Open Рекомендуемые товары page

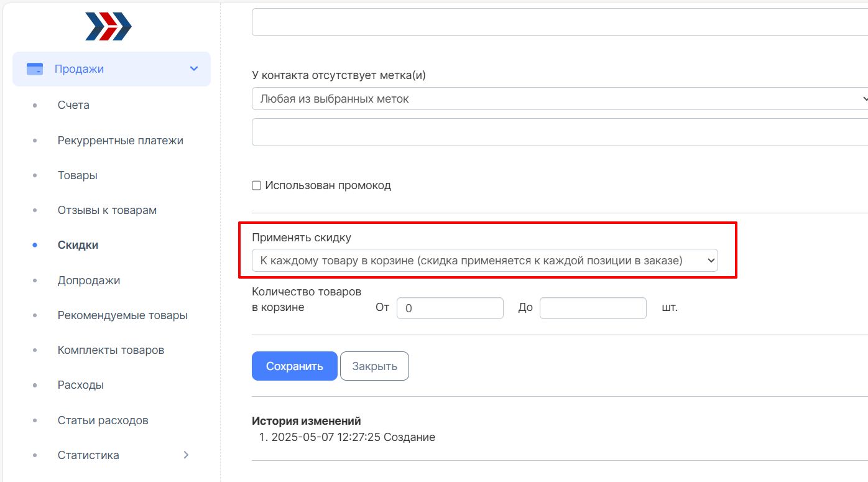tap(122, 315)
